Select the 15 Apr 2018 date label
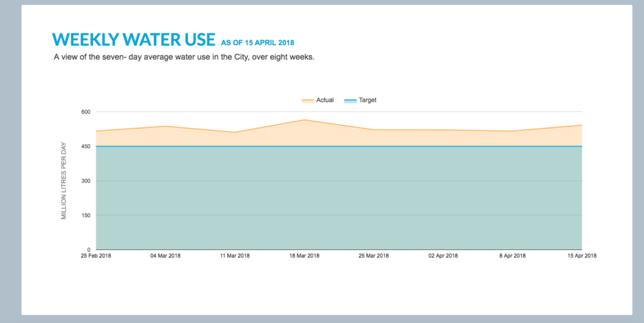 pos(581,256)
